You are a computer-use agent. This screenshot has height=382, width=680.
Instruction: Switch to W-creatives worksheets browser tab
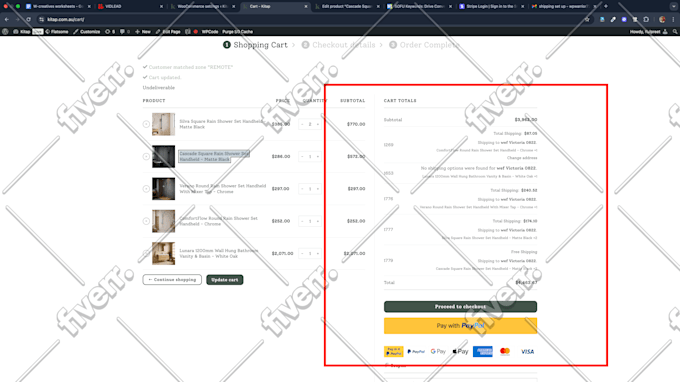(58, 7)
